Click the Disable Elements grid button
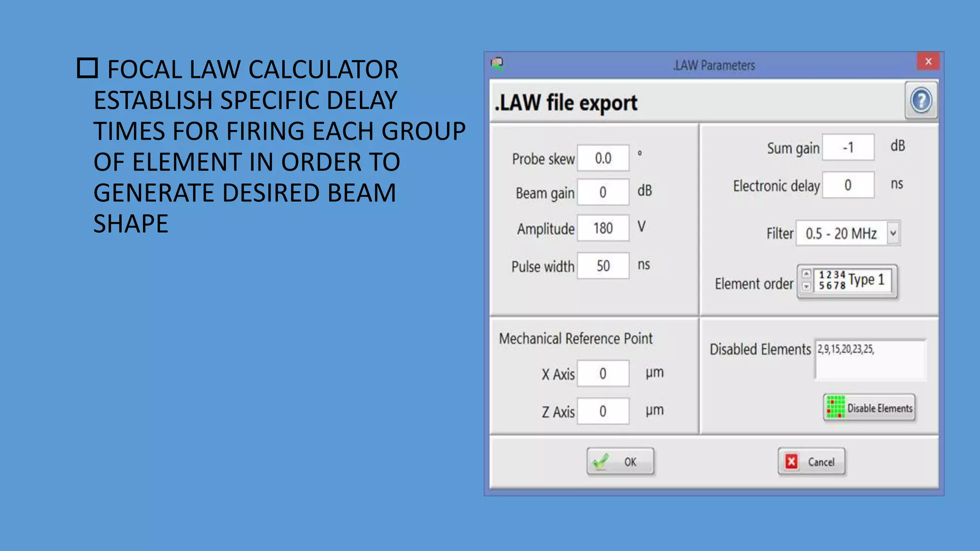The width and height of the screenshot is (980, 551). tap(869, 408)
